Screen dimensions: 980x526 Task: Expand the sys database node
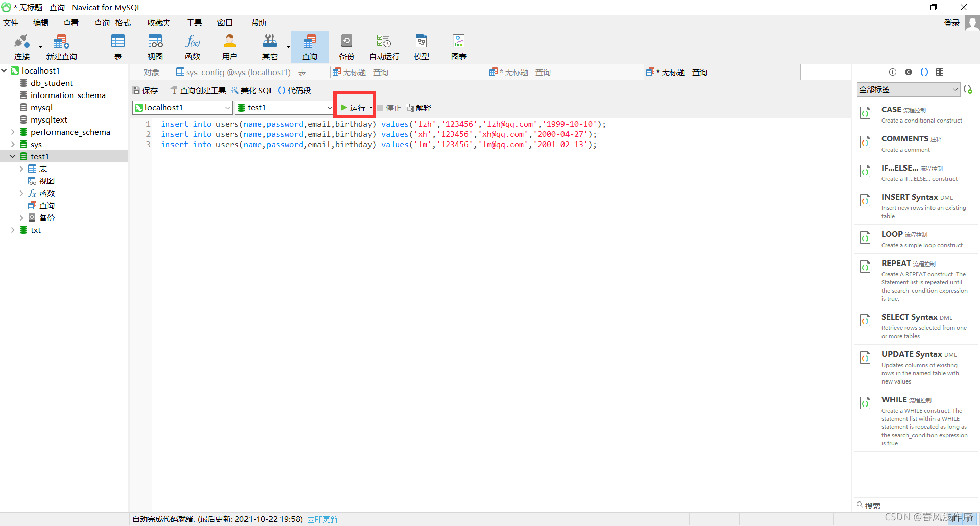tap(13, 144)
